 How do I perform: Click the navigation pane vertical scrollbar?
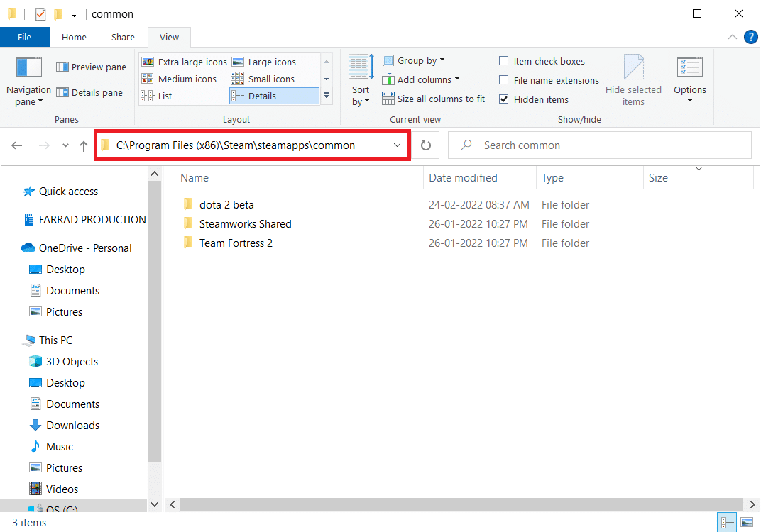click(x=154, y=321)
